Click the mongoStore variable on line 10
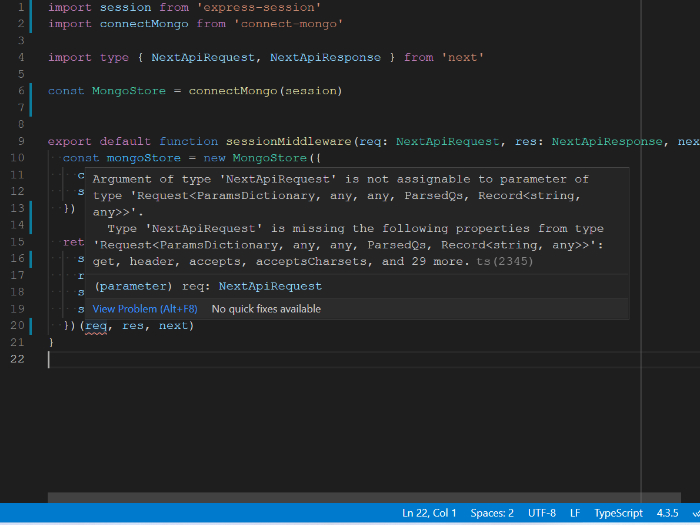Screen dimensions: 700x525 (144, 158)
